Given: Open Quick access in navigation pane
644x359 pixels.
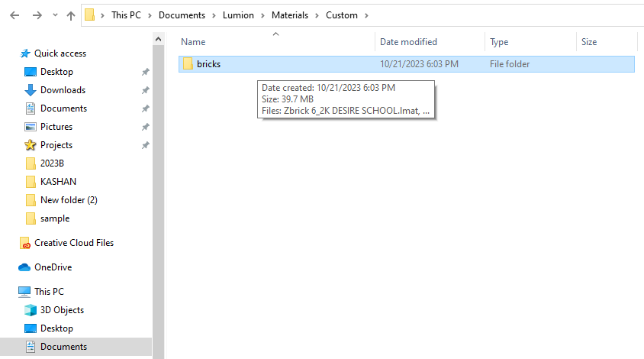Looking at the screenshot, I should tap(60, 53).
